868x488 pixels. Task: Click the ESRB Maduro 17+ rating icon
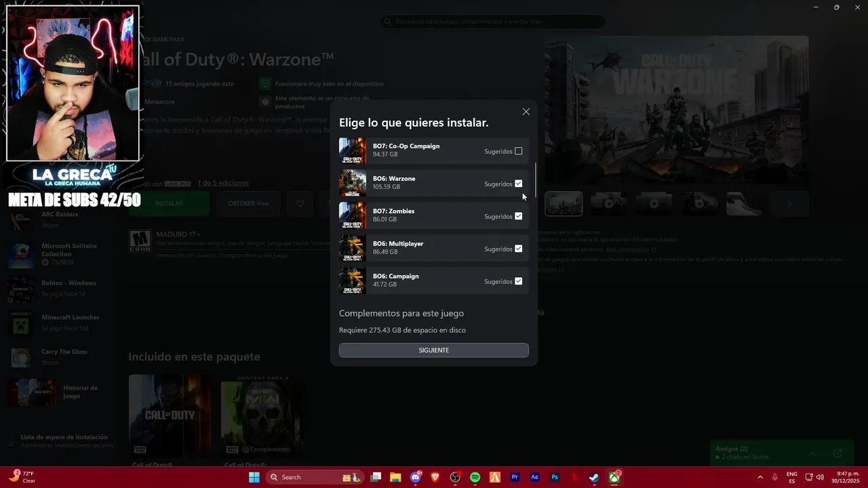tap(140, 241)
